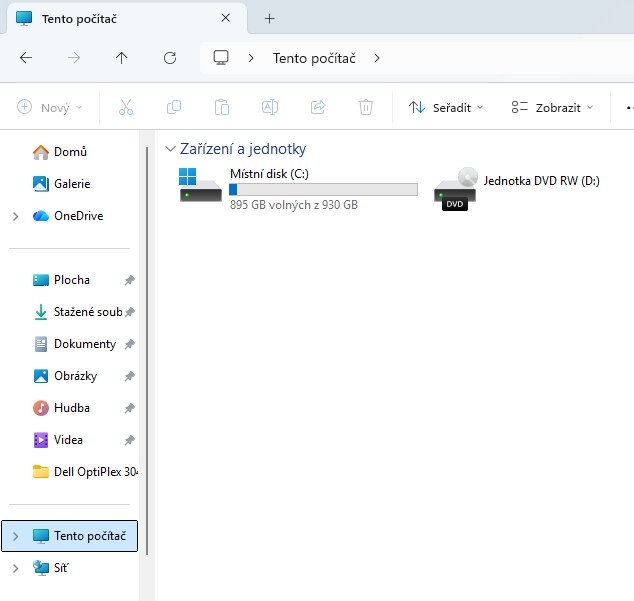Navigate back with the left arrow
Screen dimensions: 634x601
point(26,58)
